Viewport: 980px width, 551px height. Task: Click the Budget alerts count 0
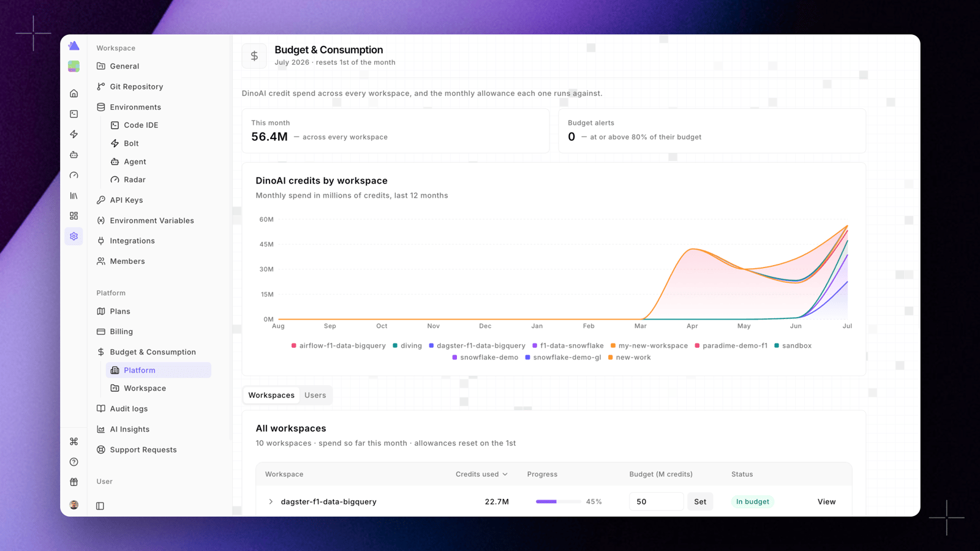click(x=571, y=137)
